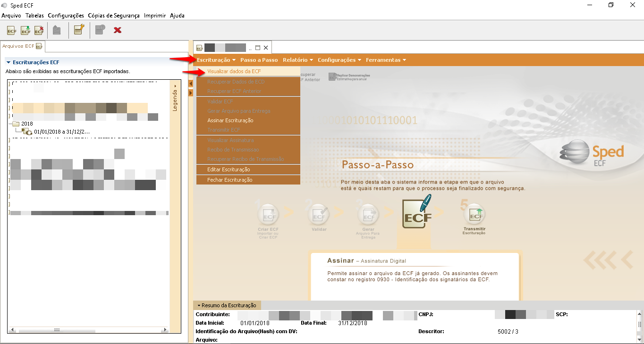Open the Imprimir menu

[x=155, y=16]
